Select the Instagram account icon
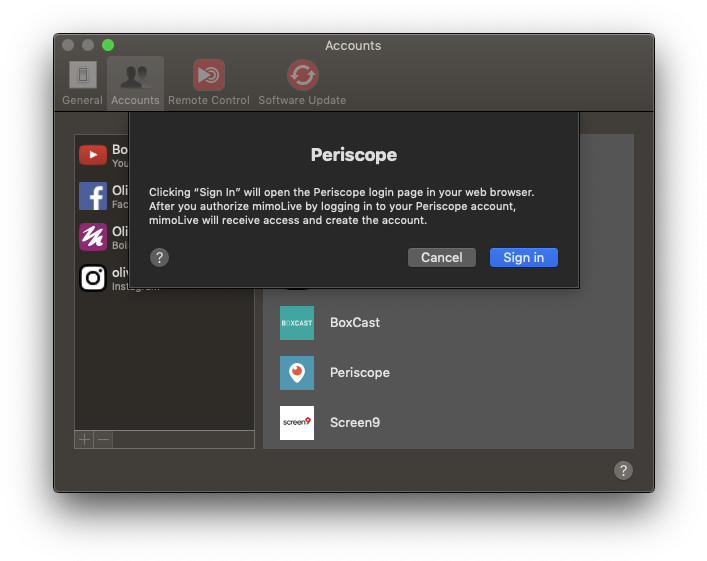Viewport: 707px width, 561px height. [x=93, y=278]
